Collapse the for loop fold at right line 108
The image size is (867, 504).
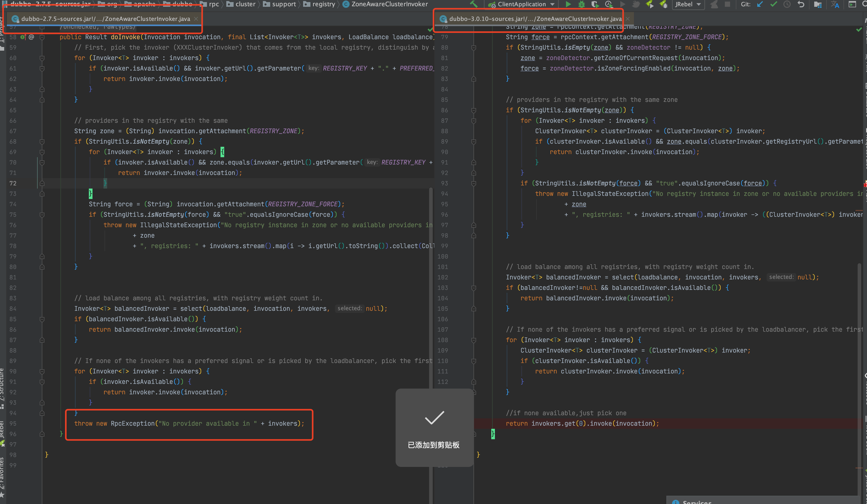click(474, 340)
